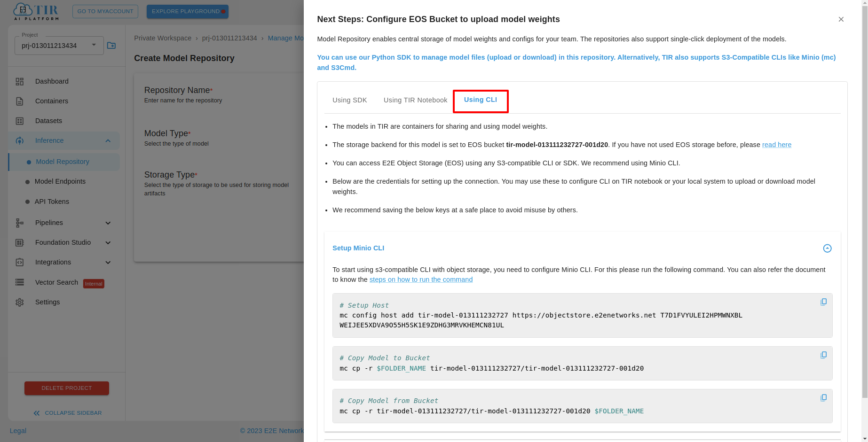
Task: Click the create project folder icon
Action: tap(111, 46)
